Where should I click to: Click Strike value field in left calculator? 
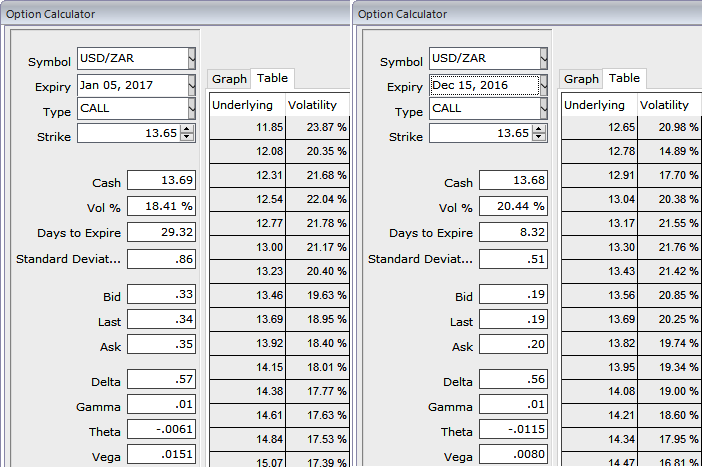point(129,133)
